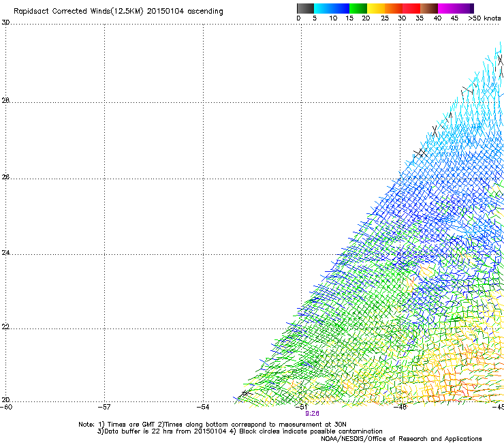Pick the orange 25-30 knots legend swatch

click(x=394, y=8)
